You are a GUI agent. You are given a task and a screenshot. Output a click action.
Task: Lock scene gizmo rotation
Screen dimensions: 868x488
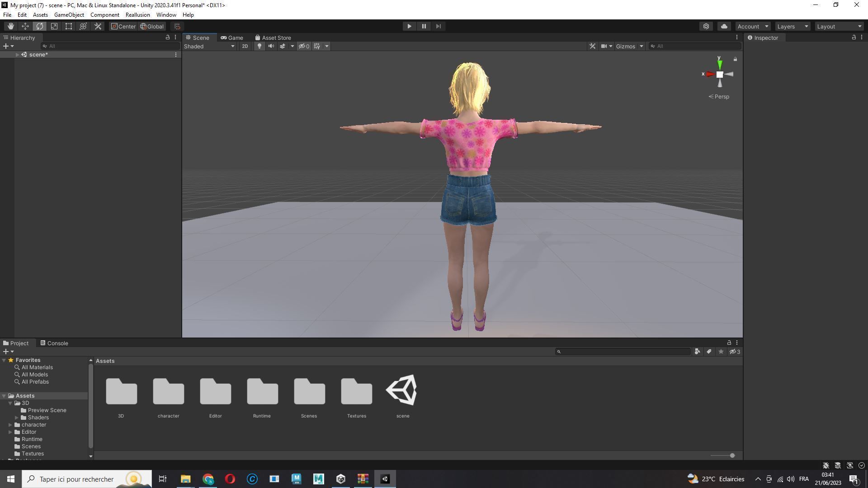[x=735, y=59]
